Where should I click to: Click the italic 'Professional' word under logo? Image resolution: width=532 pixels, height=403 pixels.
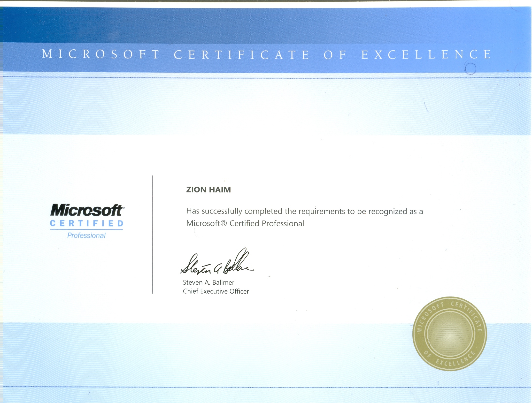pos(86,236)
